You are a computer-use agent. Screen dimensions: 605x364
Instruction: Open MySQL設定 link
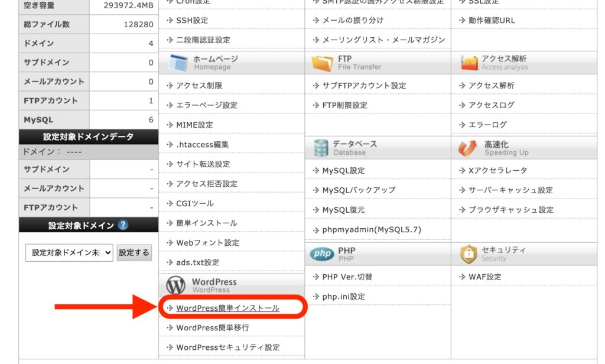pos(344,171)
